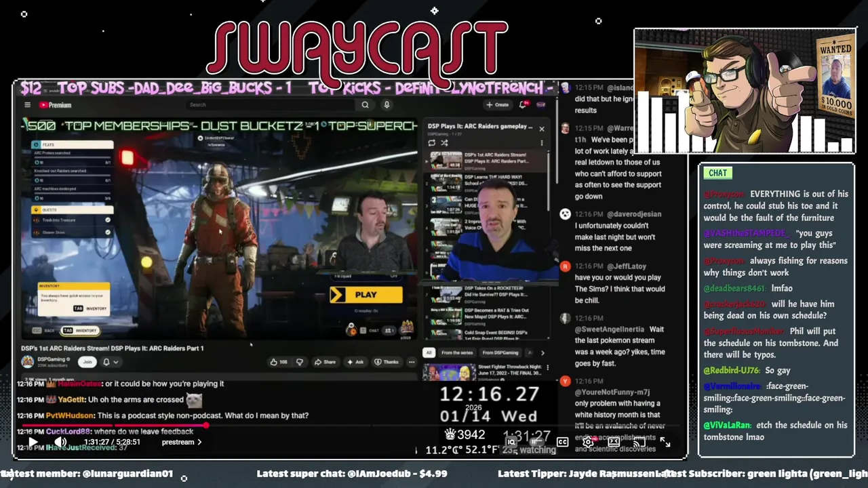
Task: Switch player to theater mode
Action: click(x=614, y=442)
